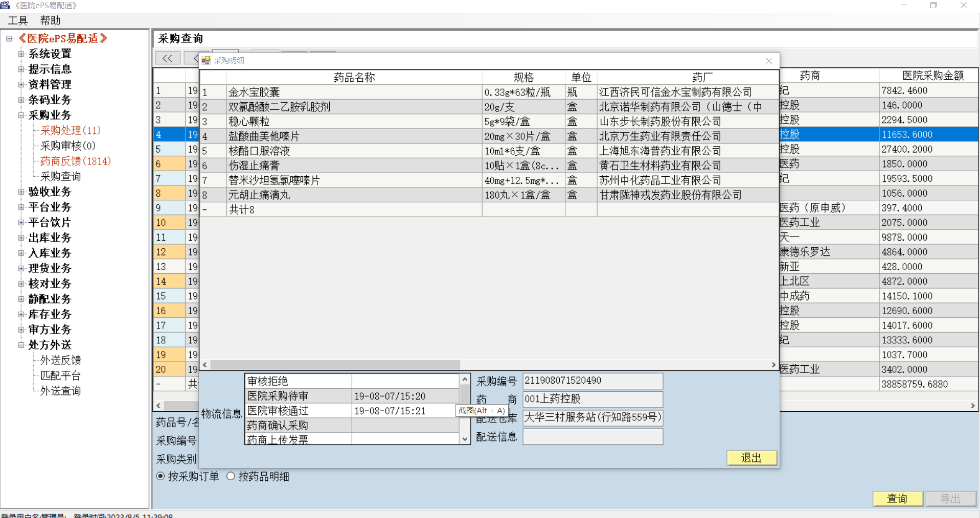Screen dimensions: 980x518
Task: Select the 医院审核通过 status row
Action: pyautogui.click(x=353, y=411)
